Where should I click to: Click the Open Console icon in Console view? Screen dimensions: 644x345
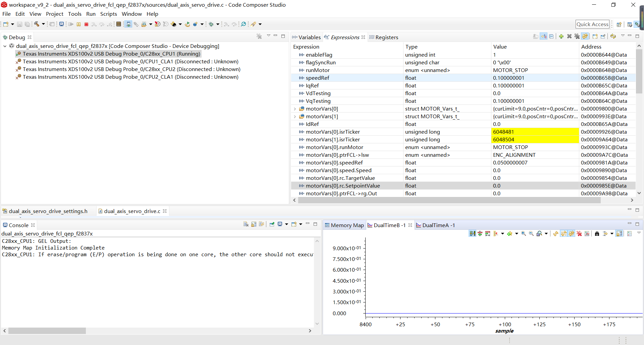pyautogui.click(x=294, y=224)
